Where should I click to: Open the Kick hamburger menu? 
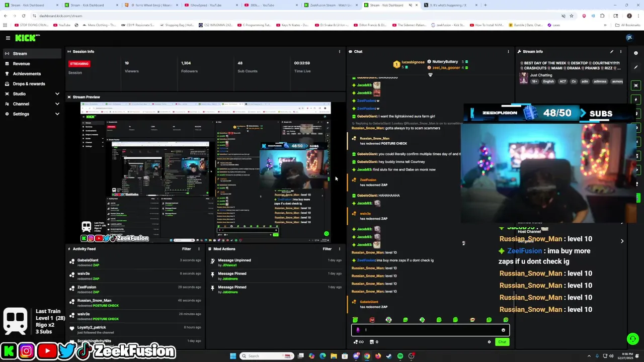tap(8, 38)
